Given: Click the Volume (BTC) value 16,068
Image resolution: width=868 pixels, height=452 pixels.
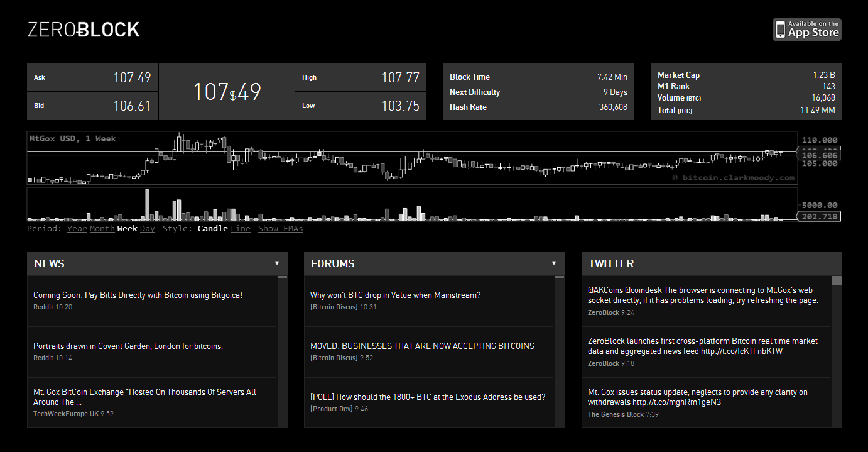Looking at the screenshot, I should tap(823, 97).
